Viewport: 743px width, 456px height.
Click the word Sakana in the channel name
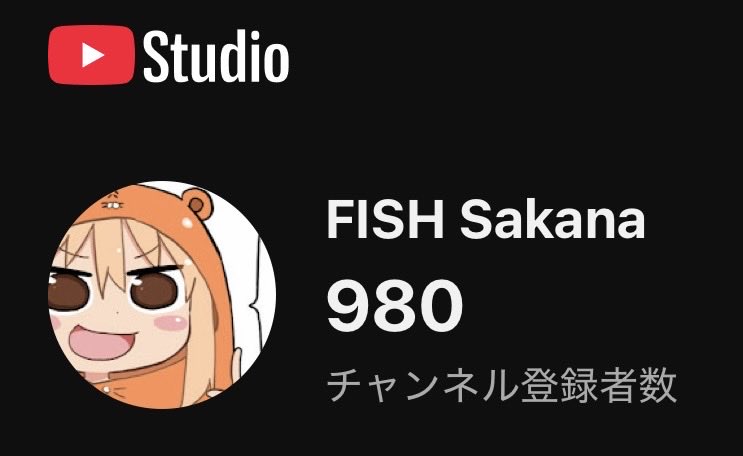tap(553, 220)
